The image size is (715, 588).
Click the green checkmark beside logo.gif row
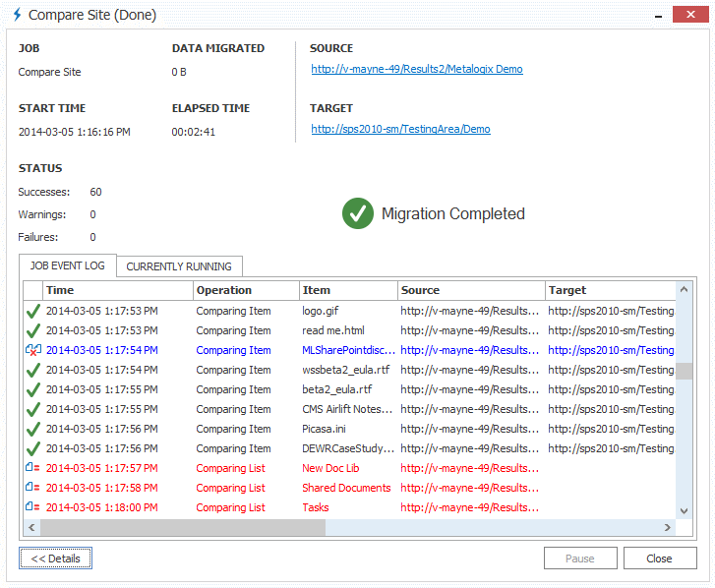tap(32, 311)
